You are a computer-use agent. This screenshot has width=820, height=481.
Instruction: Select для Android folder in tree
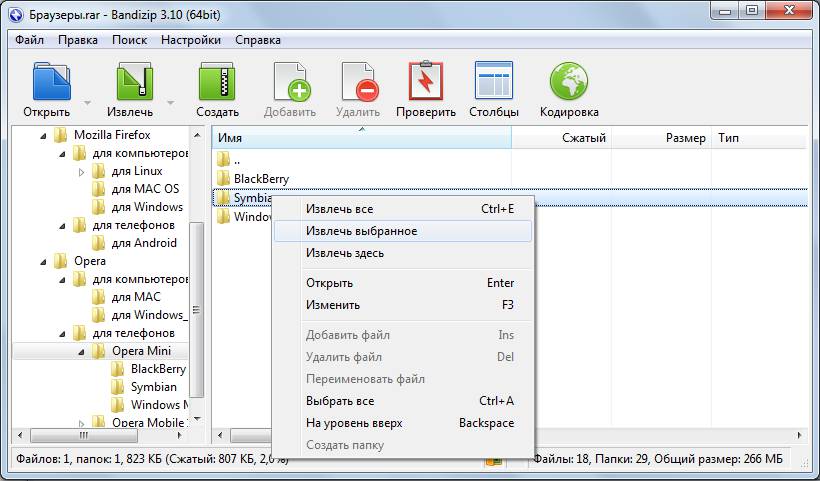(144, 243)
